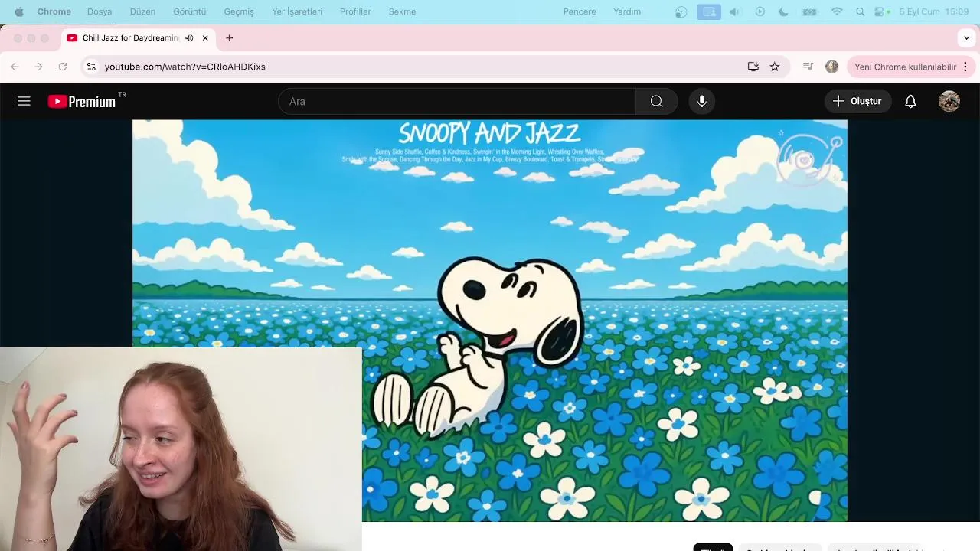This screenshot has height=551, width=980.
Task: Open Chrome media controls icon
Action: click(x=808, y=67)
